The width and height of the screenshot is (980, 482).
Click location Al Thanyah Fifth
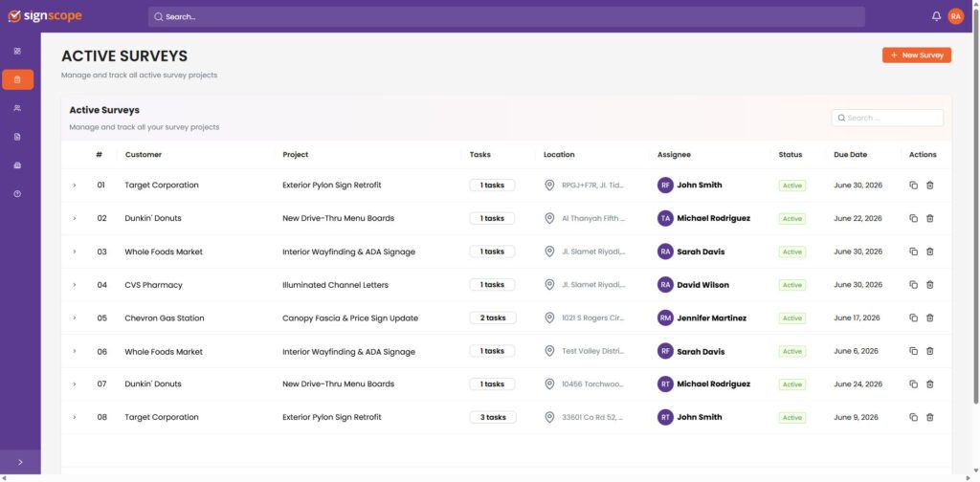pos(593,218)
